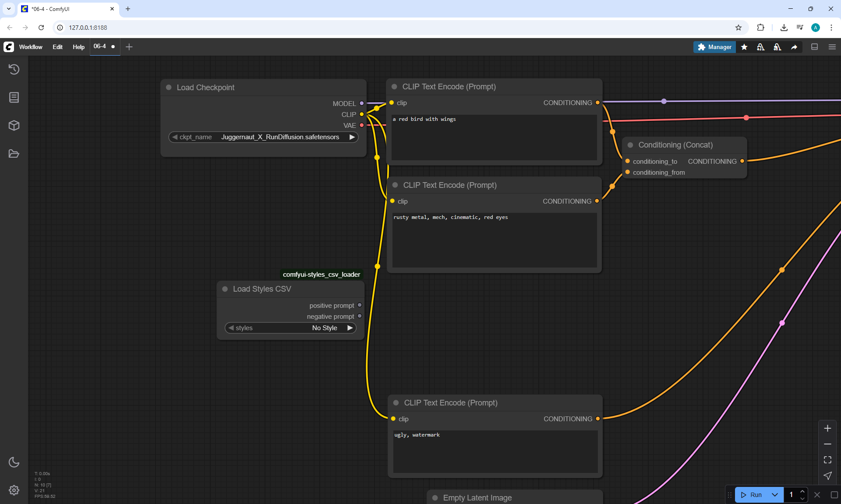
Task: Open the queue history sidebar icon
Action: click(x=14, y=69)
